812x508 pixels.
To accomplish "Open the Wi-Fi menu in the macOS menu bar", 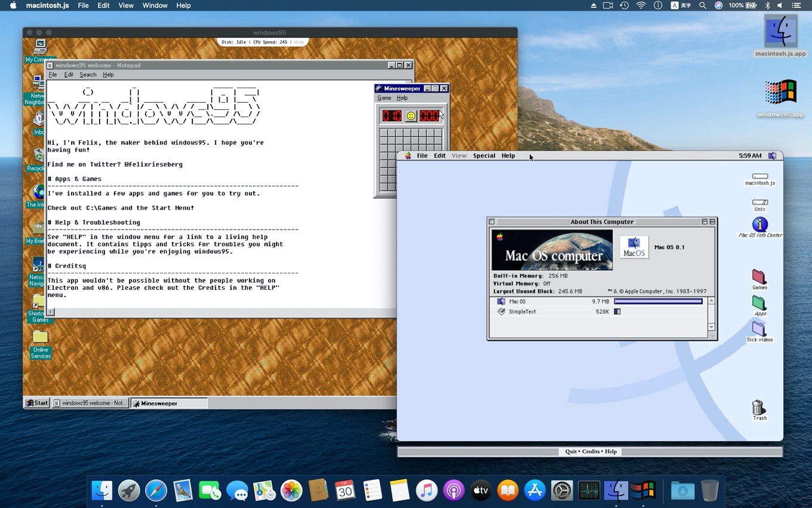I will pos(640,5).
